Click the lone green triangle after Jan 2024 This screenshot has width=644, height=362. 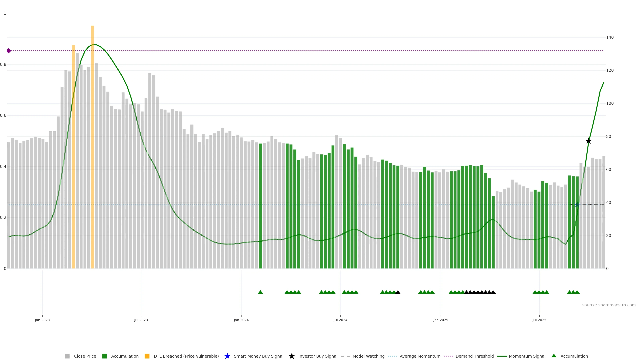(260, 292)
